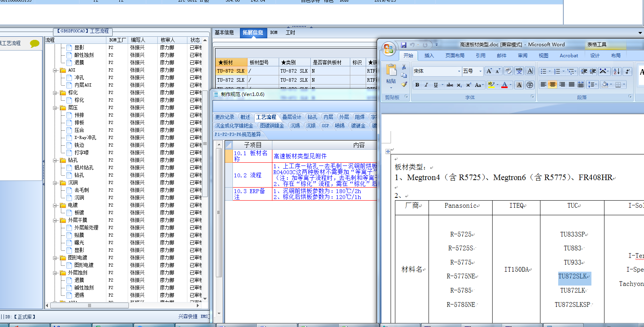The height and width of the screenshot is (327, 644).
Task: Increase paragraph indent
Action: 593,71
